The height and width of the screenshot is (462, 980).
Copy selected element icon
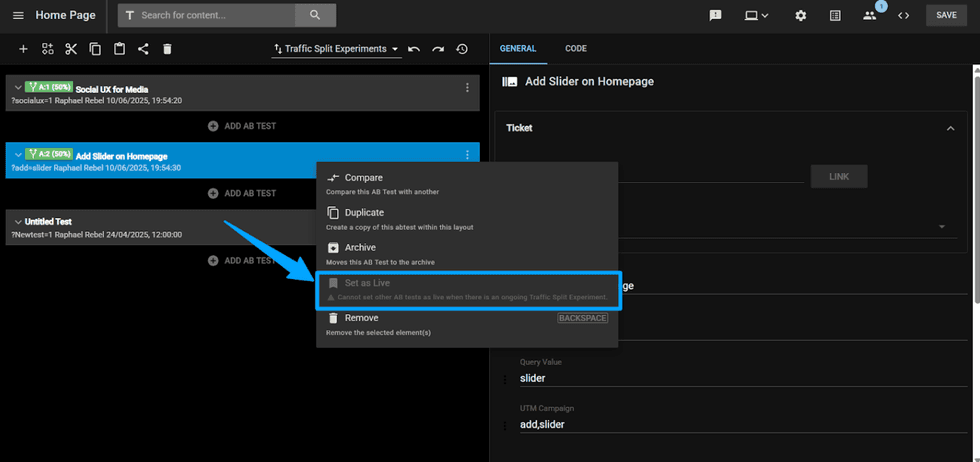click(x=95, y=49)
